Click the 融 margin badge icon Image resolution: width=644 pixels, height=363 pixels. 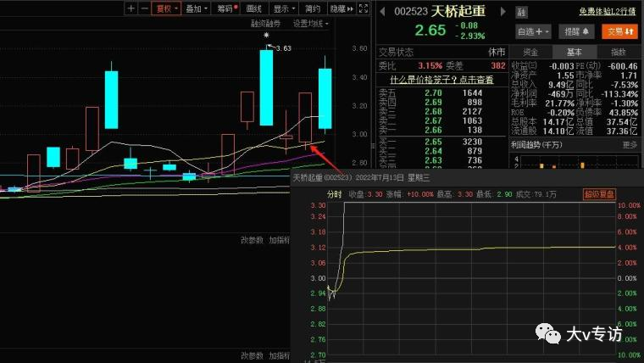click(x=521, y=13)
